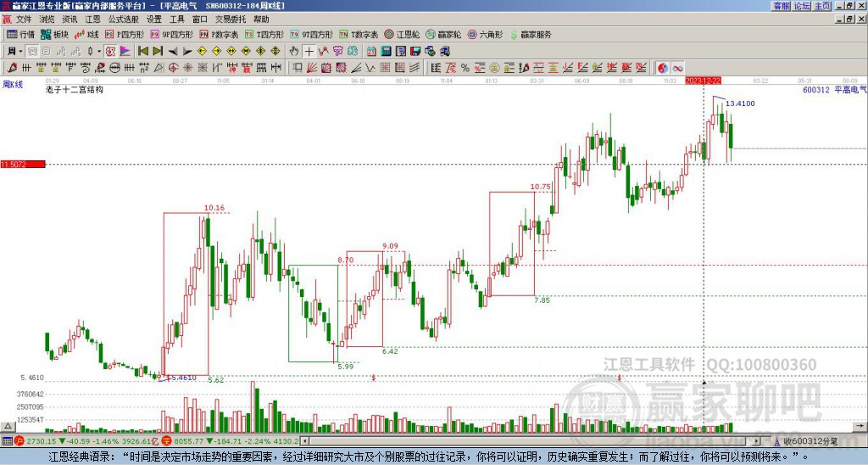The width and height of the screenshot is (868, 465).
Task: Click the 行情 toolbar button
Action: pyautogui.click(x=21, y=34)
